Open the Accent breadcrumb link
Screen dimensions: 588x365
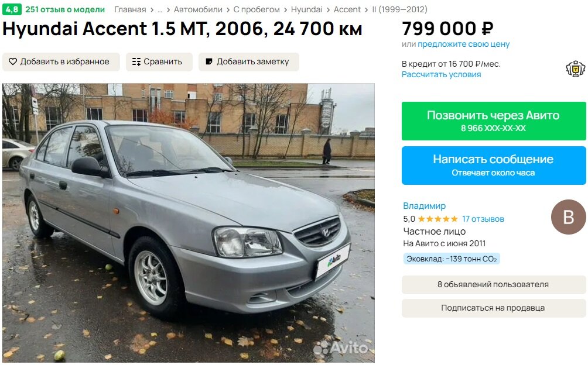347,10
